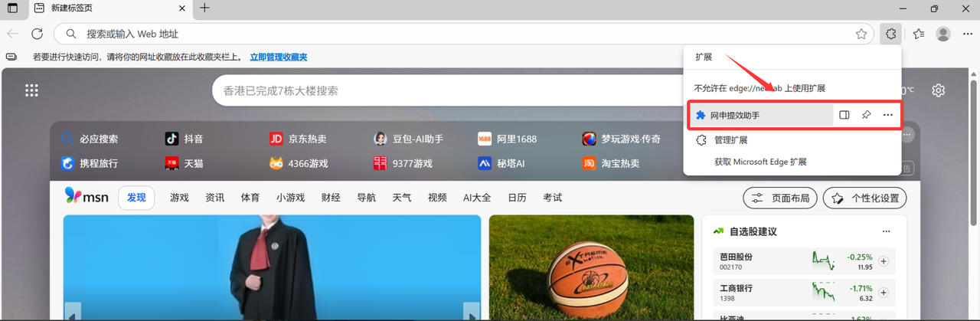Open the 页面布局 button
980x321 pixels.
pos(780,198)
